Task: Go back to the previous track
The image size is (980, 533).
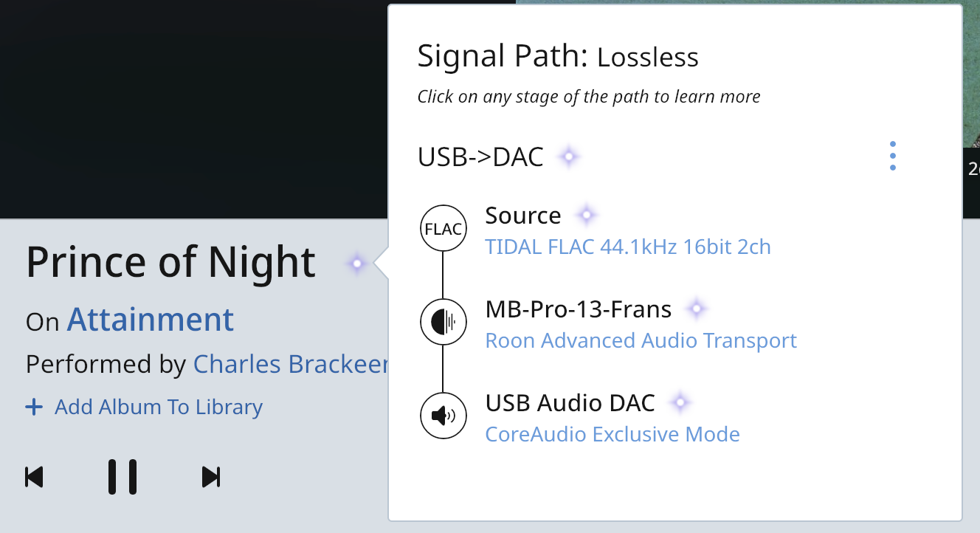Action: 34,477
